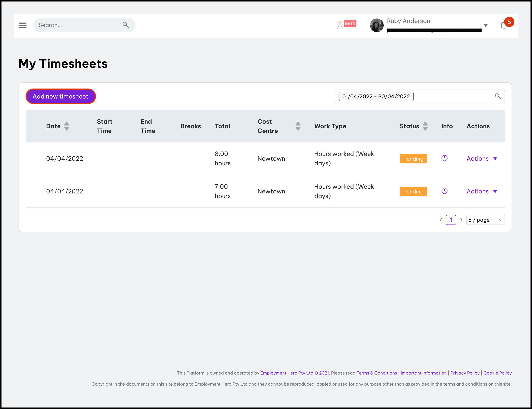Click the date range filter search icon
This screenshot has height=409, width=532.
(x=498, y=96)
